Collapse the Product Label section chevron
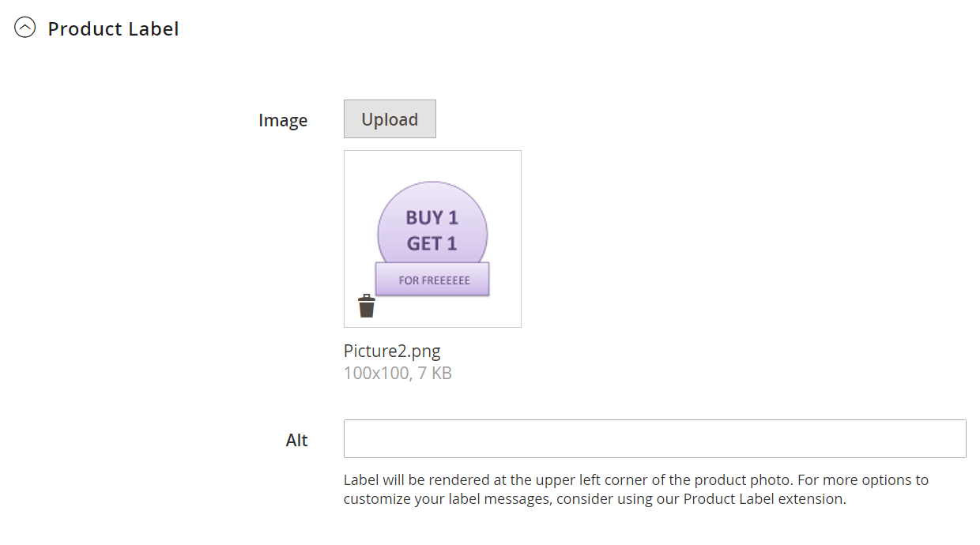Screen dimensions: 980x545 click(25, 28)
